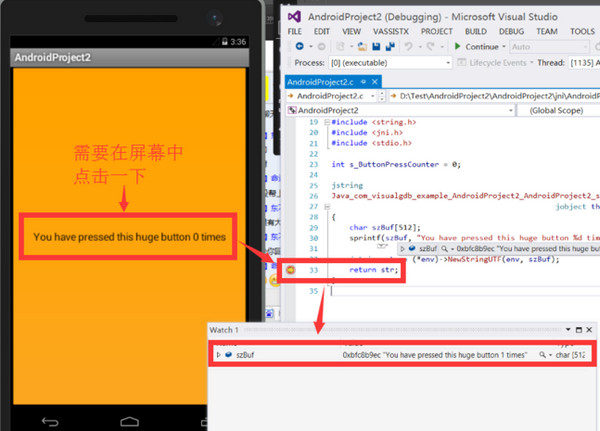Open the PROJECT menu
This screenshot has height=431, width=600.
click(x=437, y=31)
